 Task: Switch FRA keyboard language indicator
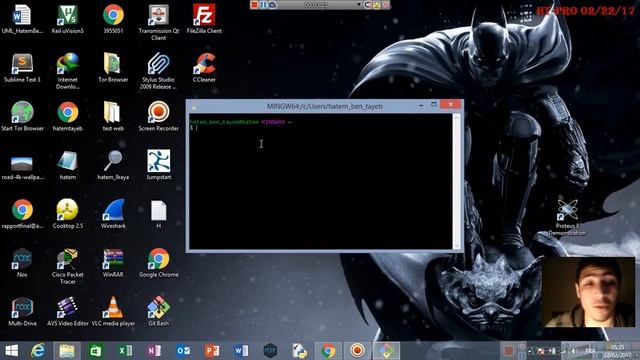[590, 351]
